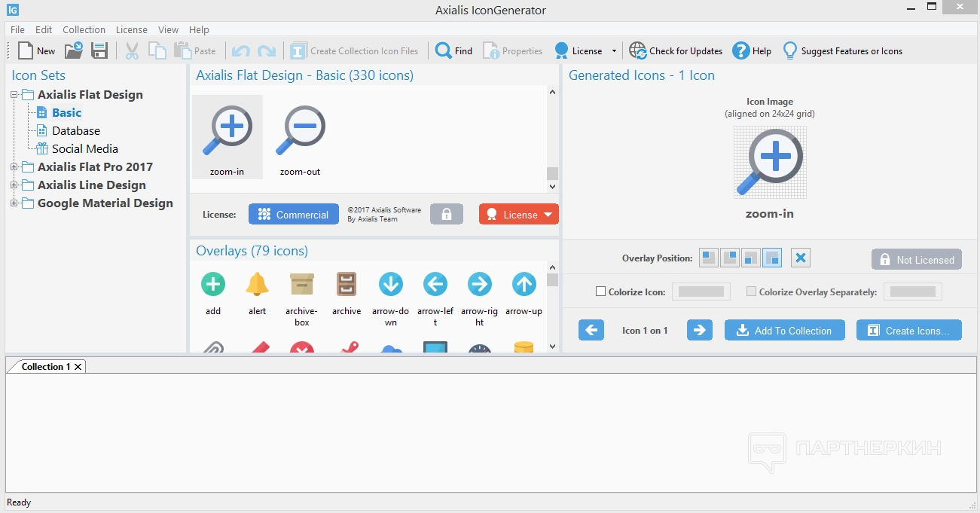Open Help from the toolbar
Image resolution: width=980 pixels, height=513 pixels.
point(752,50)
